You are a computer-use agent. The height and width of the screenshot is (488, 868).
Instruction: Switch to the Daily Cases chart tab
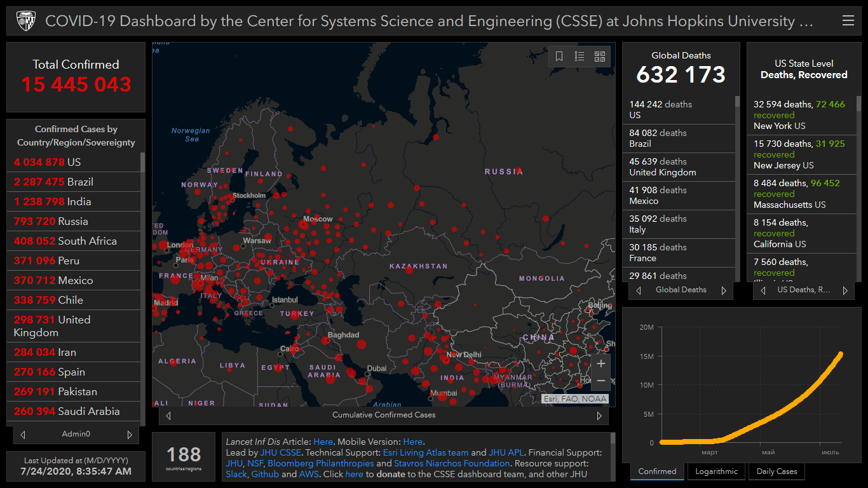(776, 471)
